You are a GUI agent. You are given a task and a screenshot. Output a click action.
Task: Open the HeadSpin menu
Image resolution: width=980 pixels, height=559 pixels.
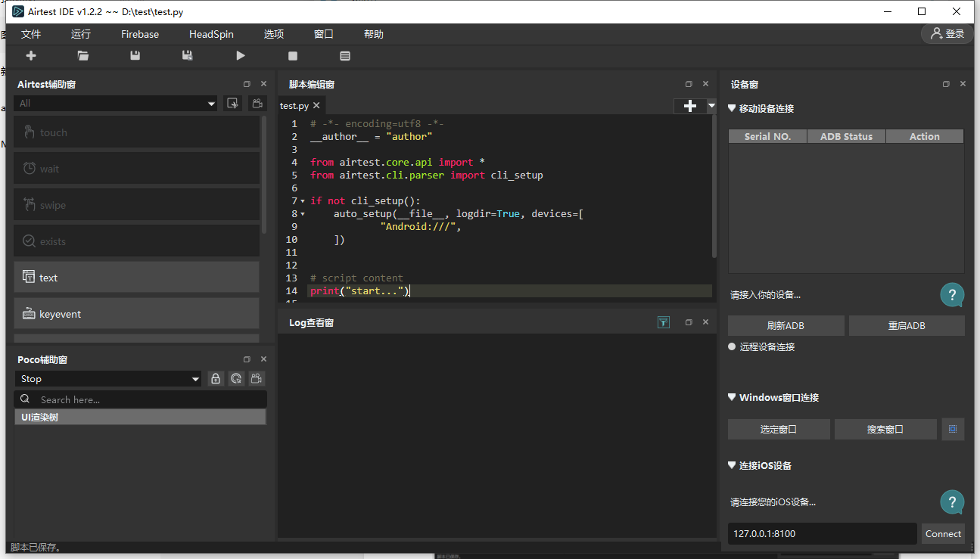click(x=211, y=34)
